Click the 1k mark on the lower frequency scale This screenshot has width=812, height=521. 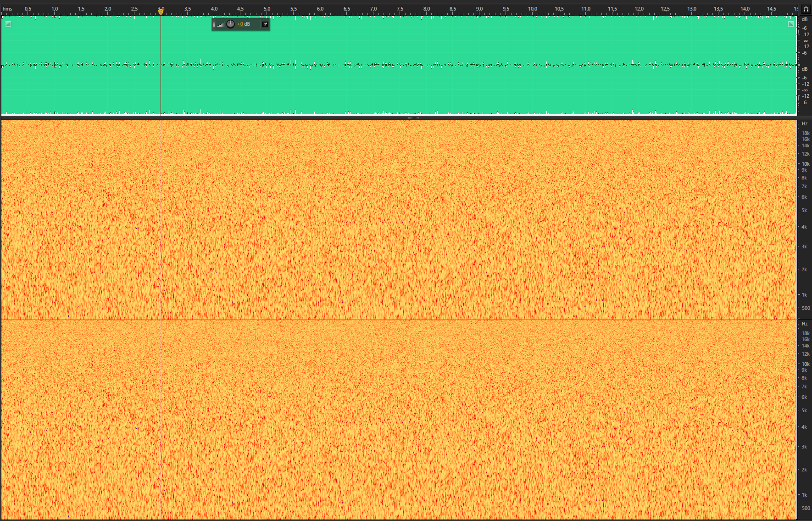click(804, 495)
